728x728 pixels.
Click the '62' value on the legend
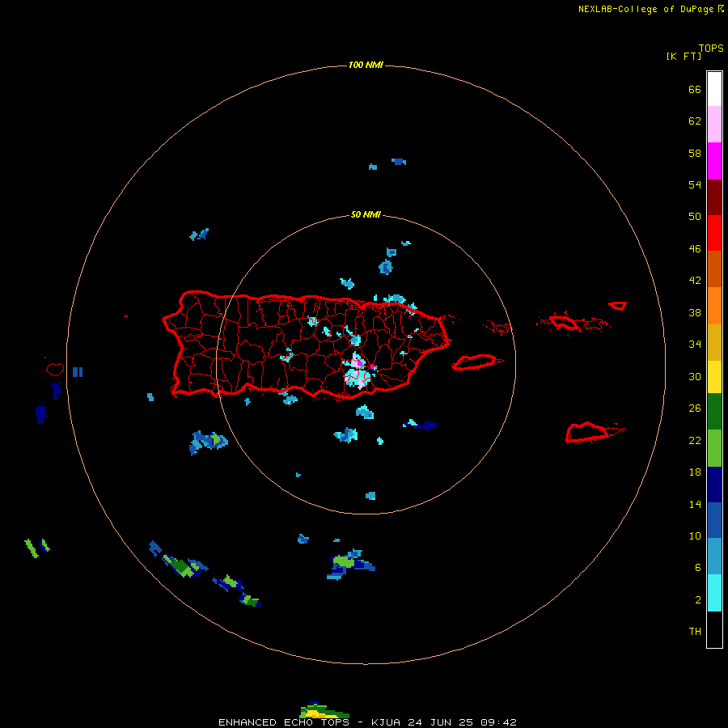(695, 121)
